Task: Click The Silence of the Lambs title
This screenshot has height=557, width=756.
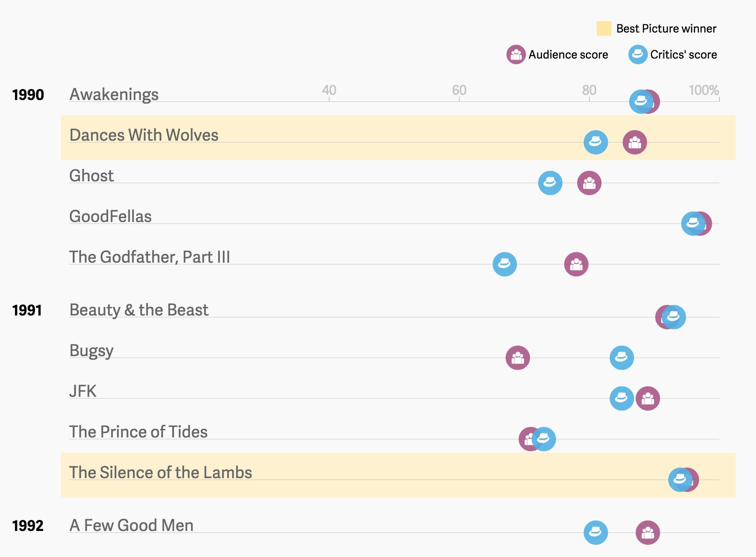Action: 161,472
